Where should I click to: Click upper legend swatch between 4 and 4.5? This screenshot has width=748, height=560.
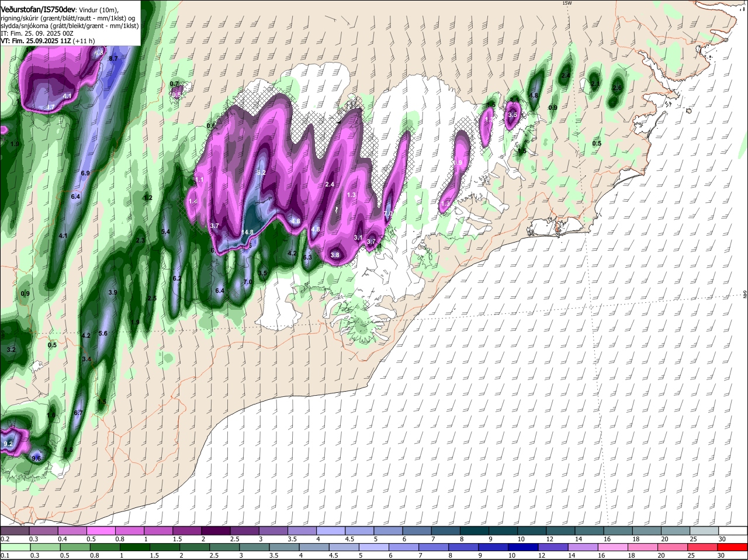pos(331,531)
